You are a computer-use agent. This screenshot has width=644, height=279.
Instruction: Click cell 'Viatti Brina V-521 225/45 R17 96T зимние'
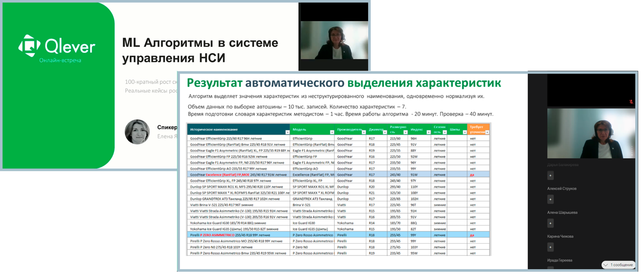click(x=238, y=205)
